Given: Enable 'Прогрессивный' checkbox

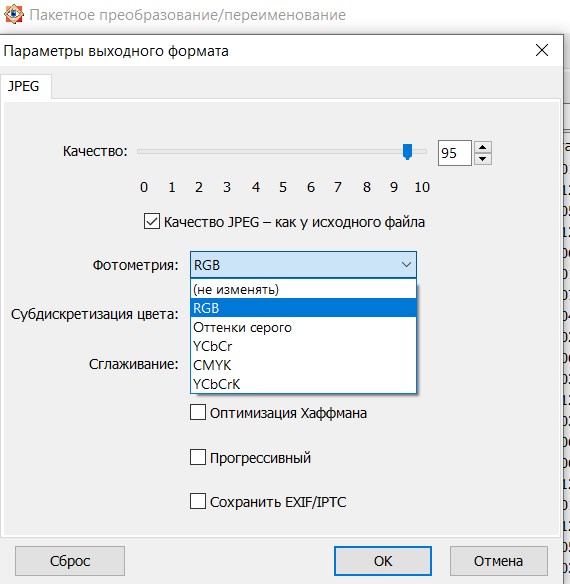Looking at the screenshot, I should tap(198, 457).
